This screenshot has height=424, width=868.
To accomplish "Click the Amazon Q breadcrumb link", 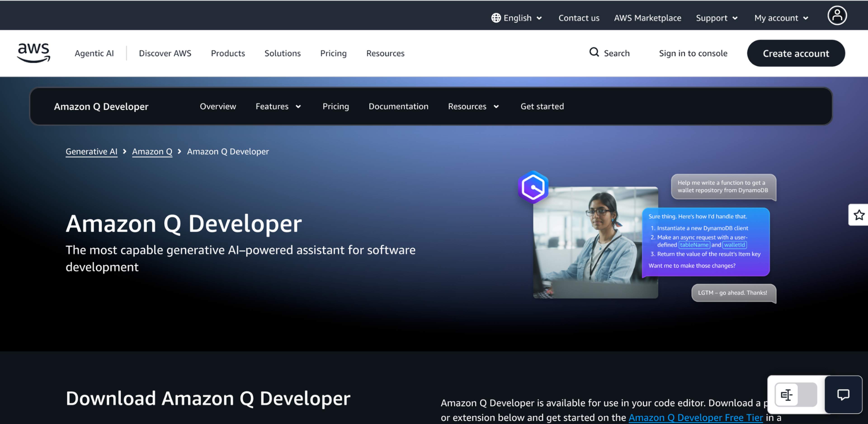I will [152, 152].
